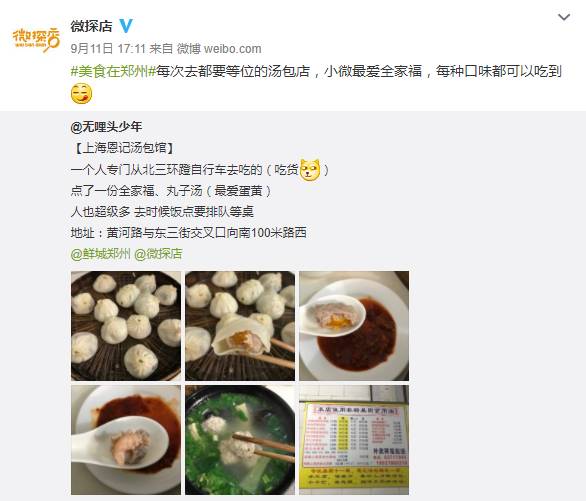
Task: View the first steamer dumplings photo
Action: pyautogui.click(x=126, y=326)
